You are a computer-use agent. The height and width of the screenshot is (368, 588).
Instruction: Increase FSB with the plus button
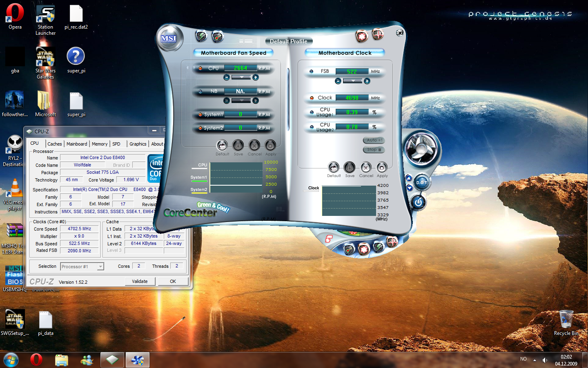click(x=367, y=81)
